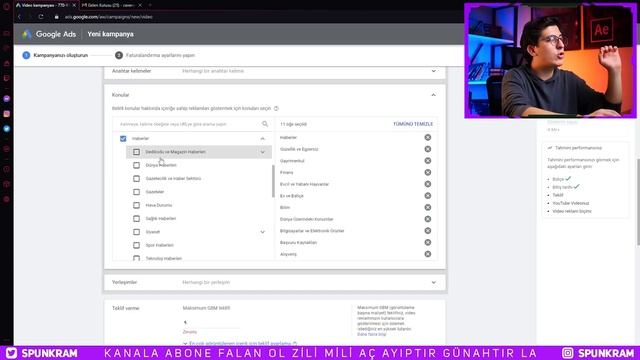
Task: Open help icon beside the Konular description
Action: (276, 109)
